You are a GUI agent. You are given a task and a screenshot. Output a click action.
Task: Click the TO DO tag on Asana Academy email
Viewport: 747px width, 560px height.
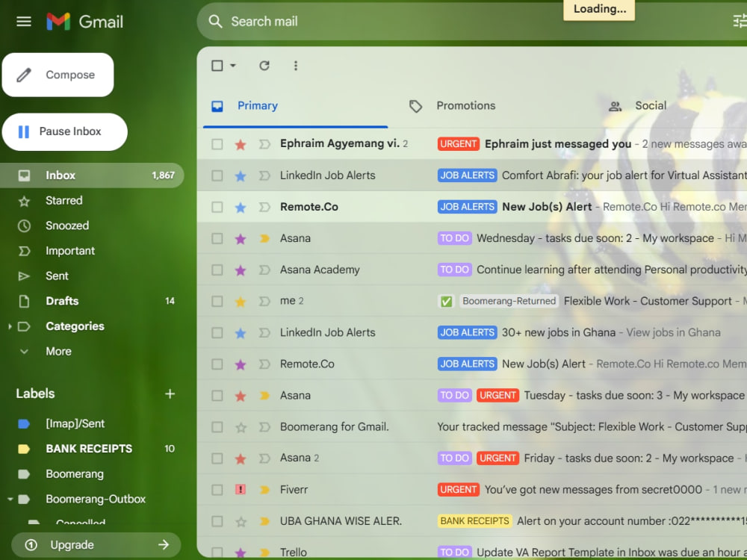click(454, 270)
